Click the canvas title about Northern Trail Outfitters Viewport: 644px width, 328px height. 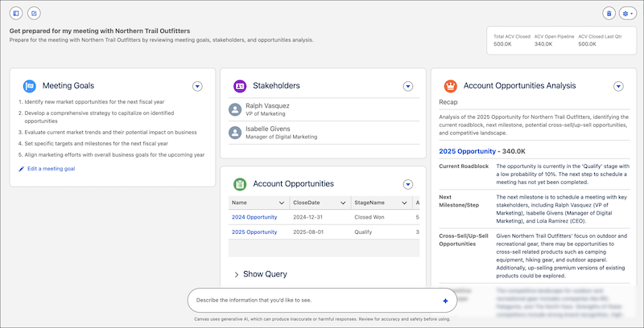point(100,31)
